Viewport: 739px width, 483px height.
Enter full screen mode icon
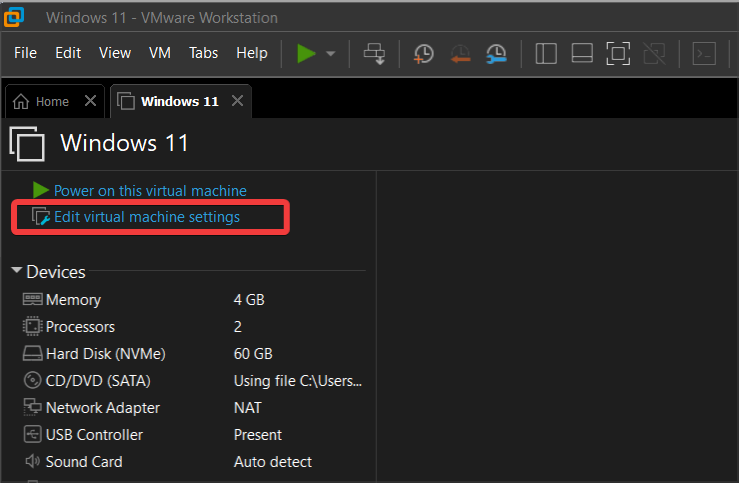point(618,53)
